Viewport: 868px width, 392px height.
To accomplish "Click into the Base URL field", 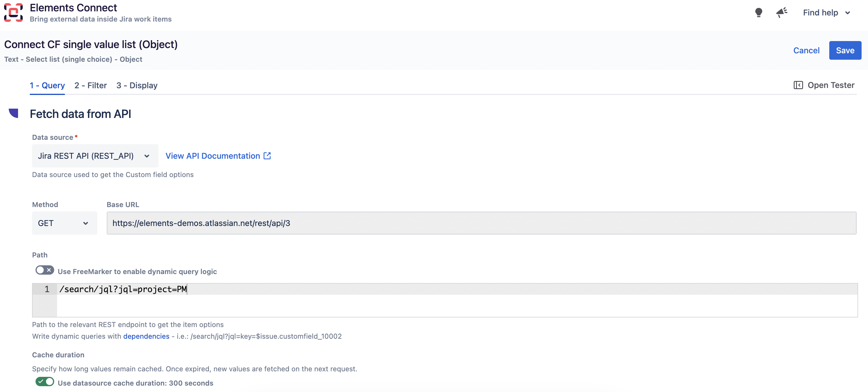I will [x=481, y=223].
